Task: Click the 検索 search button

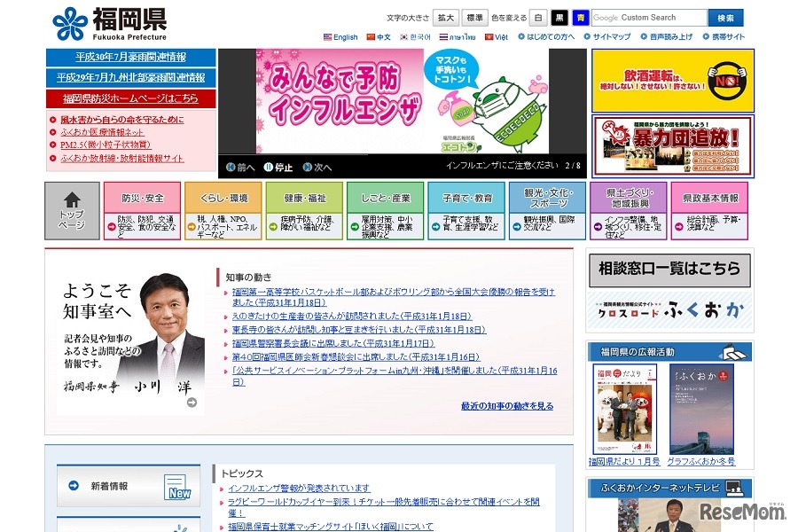Action: tap(725, 17)
